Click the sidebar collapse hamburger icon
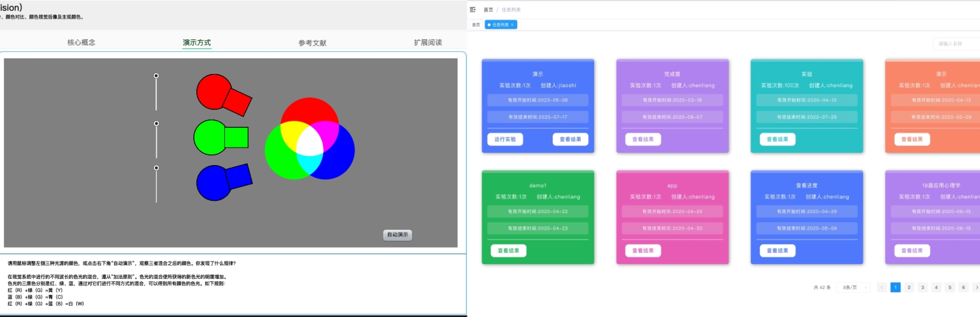980x317 pixels. [473, 10]
